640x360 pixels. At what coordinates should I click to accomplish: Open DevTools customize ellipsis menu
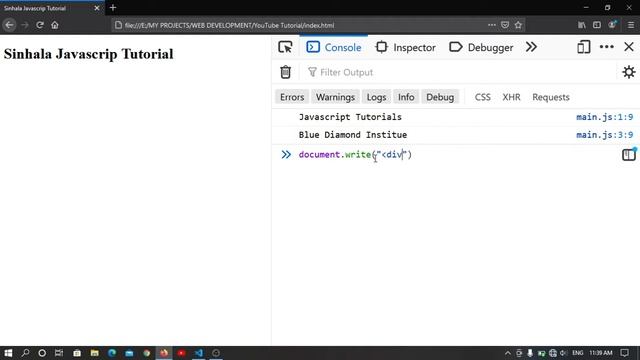click(607, 47)
